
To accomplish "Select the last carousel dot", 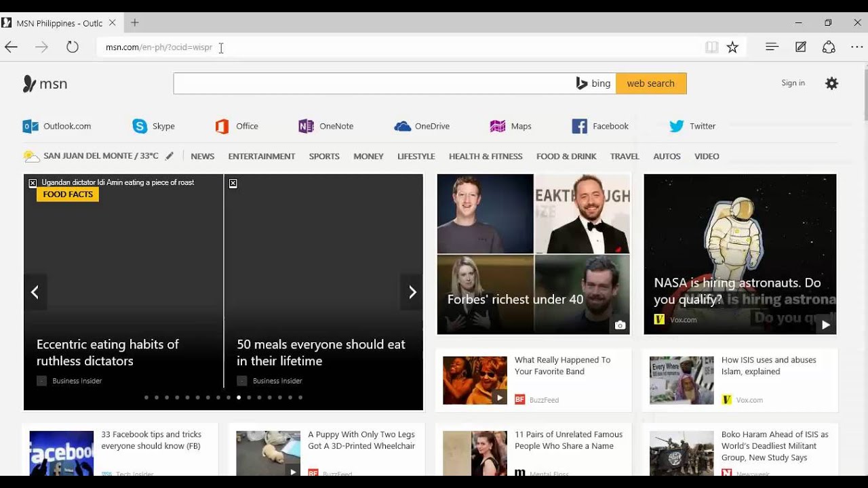I will click(x=300, y=398).
